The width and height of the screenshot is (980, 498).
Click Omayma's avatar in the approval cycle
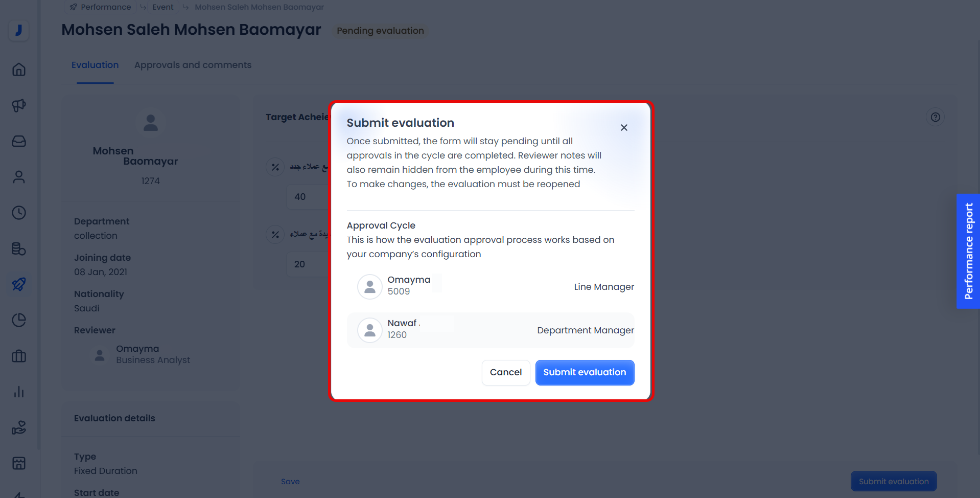[369, 286]
